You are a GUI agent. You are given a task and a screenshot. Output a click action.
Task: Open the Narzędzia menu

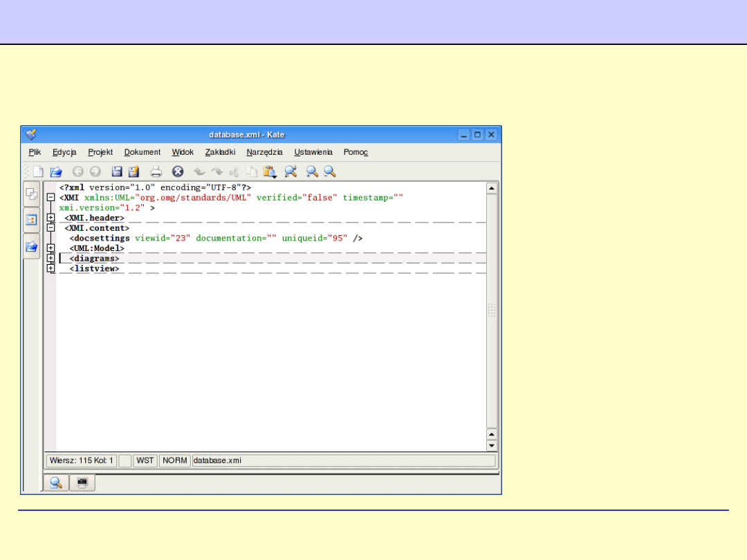tap(264, 152)
